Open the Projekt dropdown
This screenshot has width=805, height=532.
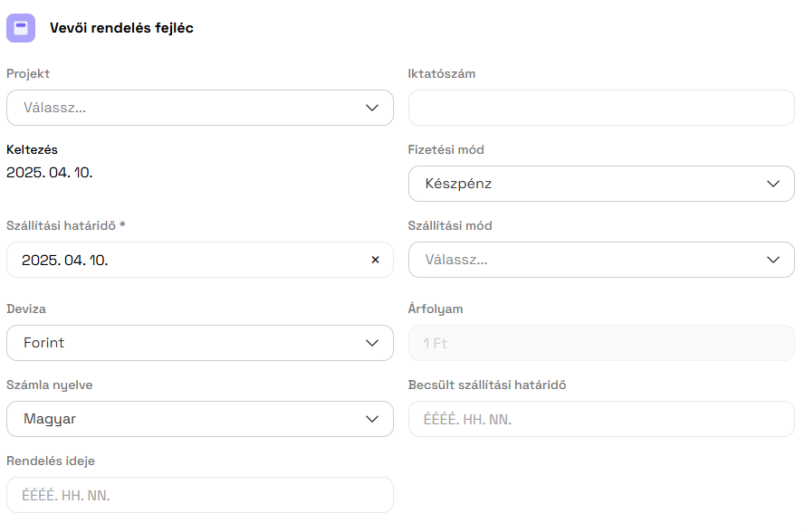click(x=199, y=108)
